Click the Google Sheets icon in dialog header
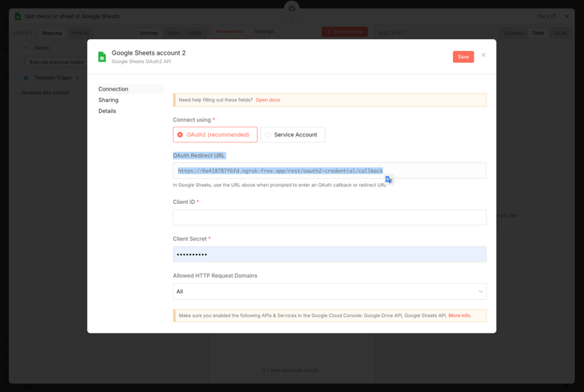The height and width of the screenshot is (392, 584). (x=102, y=57)
